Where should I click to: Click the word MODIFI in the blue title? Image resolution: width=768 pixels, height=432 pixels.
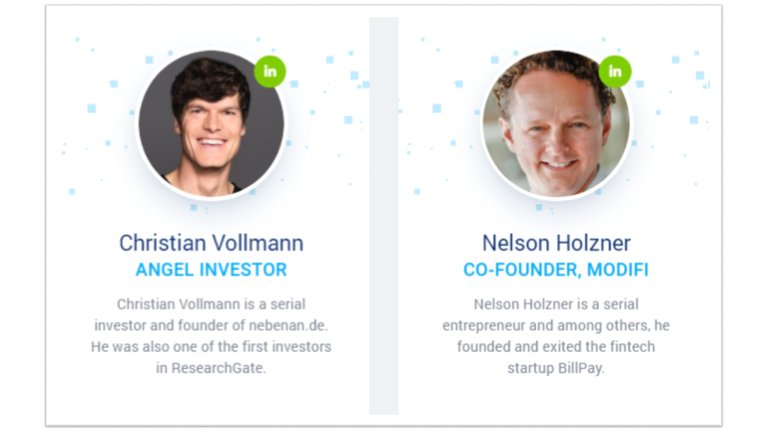(x=618, y=270)
